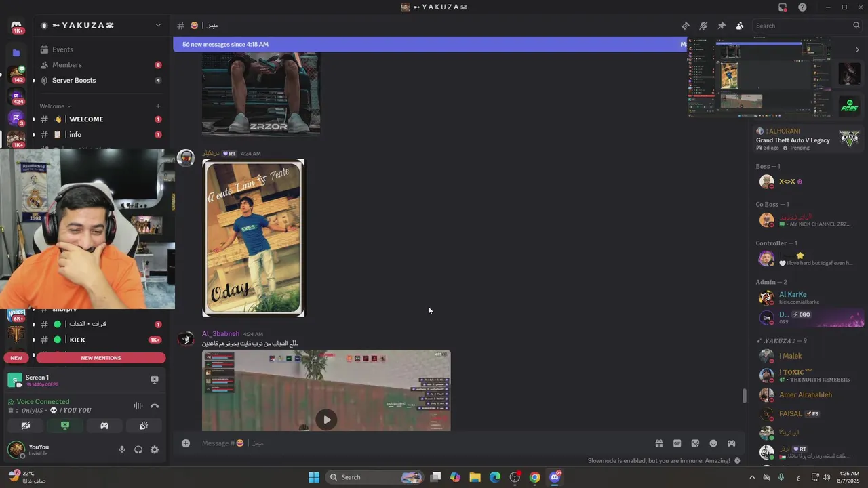868x488 pixels.
Task: Open apps launcher controller icon in chat bar
Action: [x=731, y=443]
